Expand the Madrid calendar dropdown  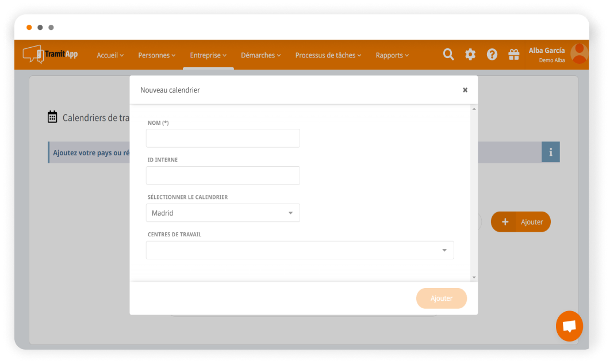point(223,213)
